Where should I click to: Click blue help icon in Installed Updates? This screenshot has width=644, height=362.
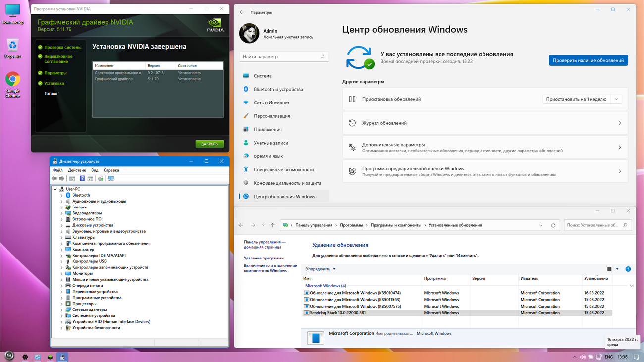[628, 269]
